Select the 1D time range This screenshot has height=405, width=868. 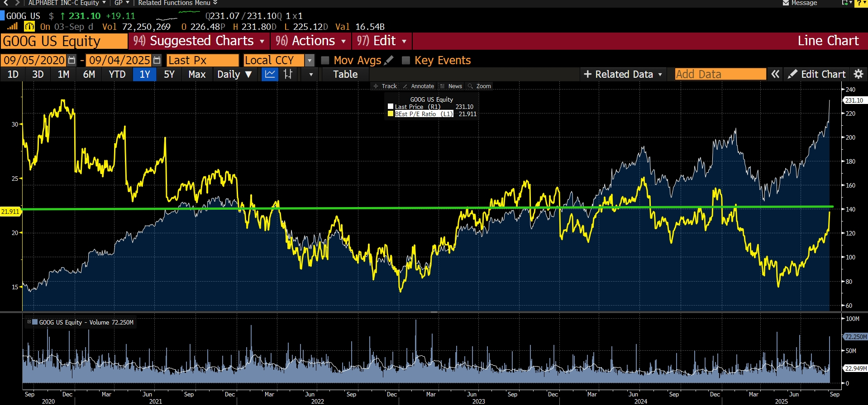tap(13, 74)
